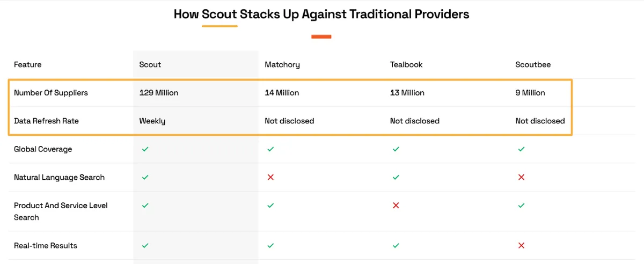Click Matchory's Natural Language Search red cross
This screenshot has height=264, width=644.
pyautogui.click(x=270, y=177)
